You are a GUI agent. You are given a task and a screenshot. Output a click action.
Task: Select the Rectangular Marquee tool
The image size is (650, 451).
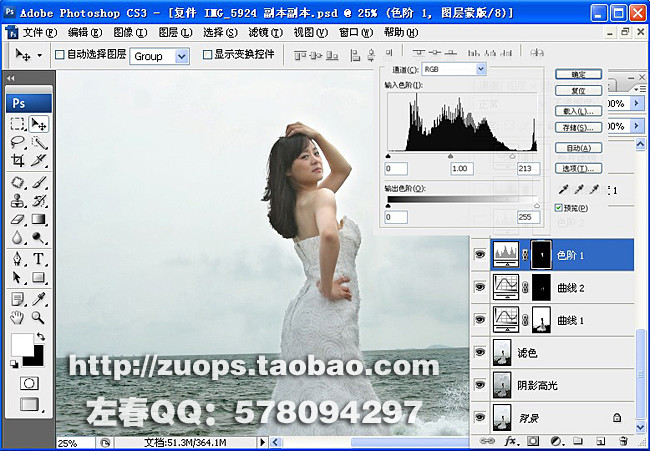pos(18,124)
